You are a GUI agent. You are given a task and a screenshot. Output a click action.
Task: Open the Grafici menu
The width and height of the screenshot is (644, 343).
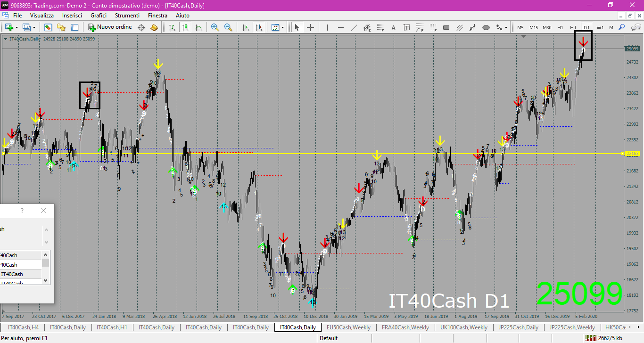click(x=99, y=16)
